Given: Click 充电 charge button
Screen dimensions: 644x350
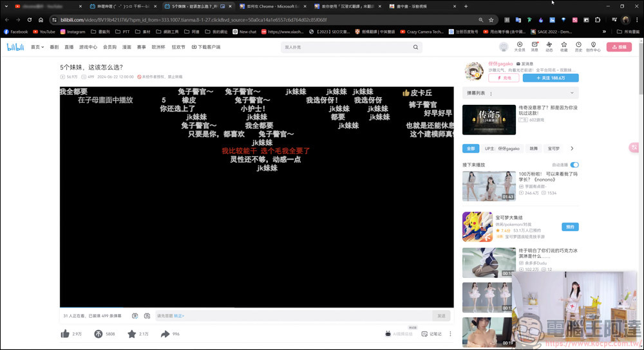Looking at the screenshot, I should click(x=504, y=78).
